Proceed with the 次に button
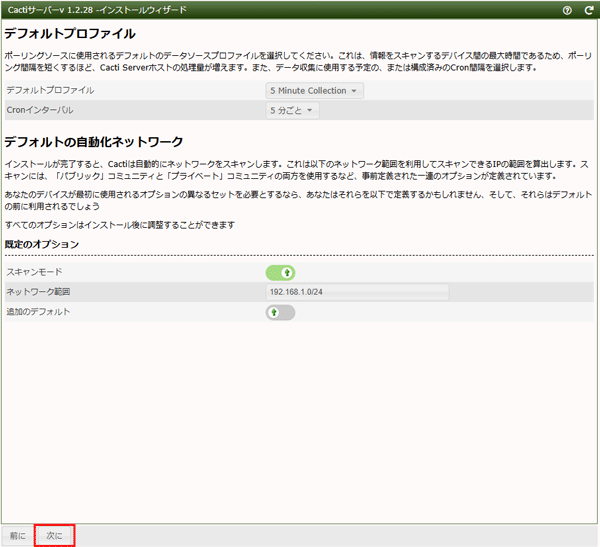The image size is (600, 547). (x=54, y=536)
